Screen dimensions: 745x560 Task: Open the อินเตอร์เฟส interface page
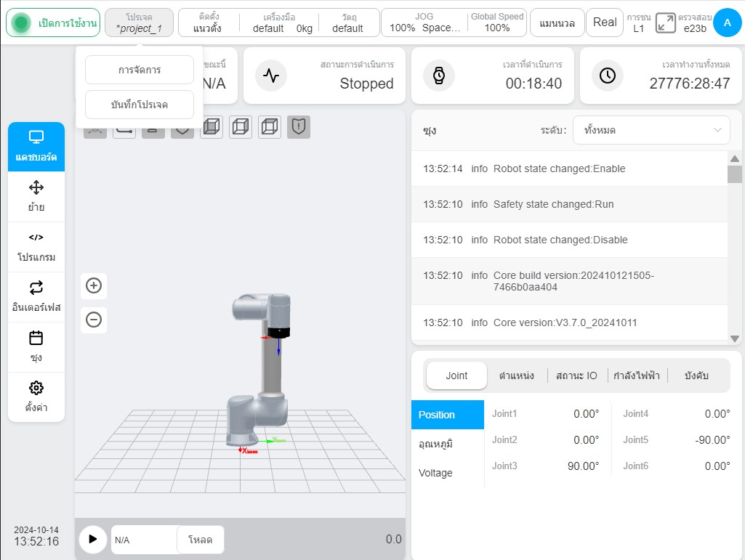(x=36, y=297)
